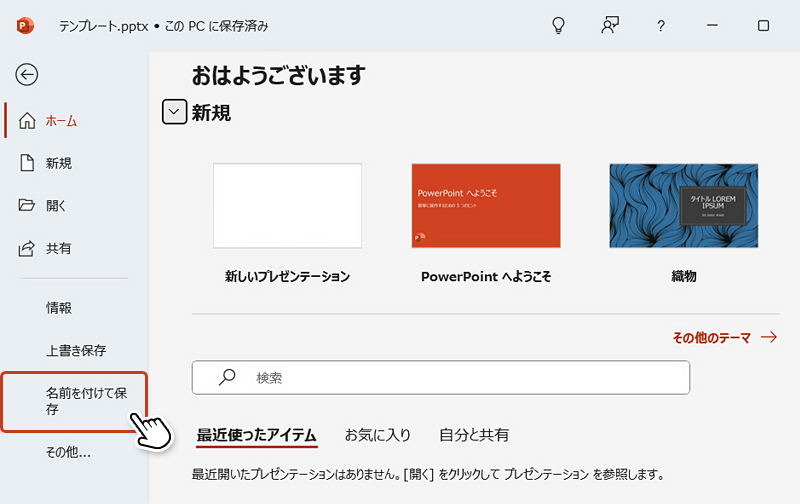Maximize the PowerPoint window
Image resolution: width=800 pixels, height=504 pixels.
pos(763,26)
